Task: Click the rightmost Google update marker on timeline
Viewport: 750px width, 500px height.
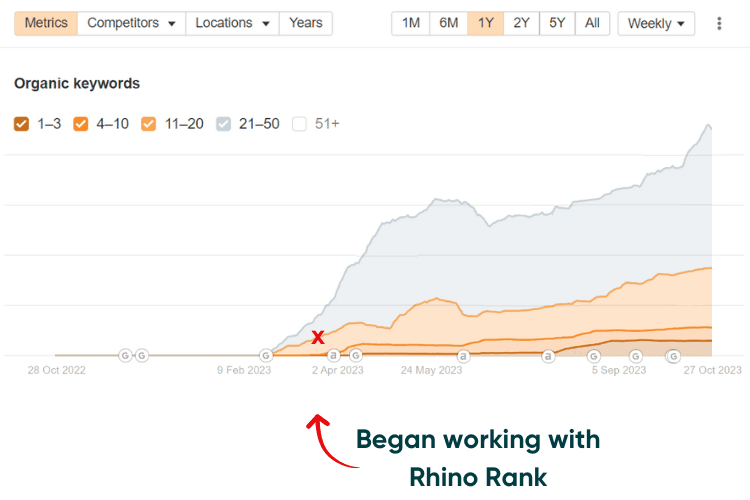Action: (673, 355)
